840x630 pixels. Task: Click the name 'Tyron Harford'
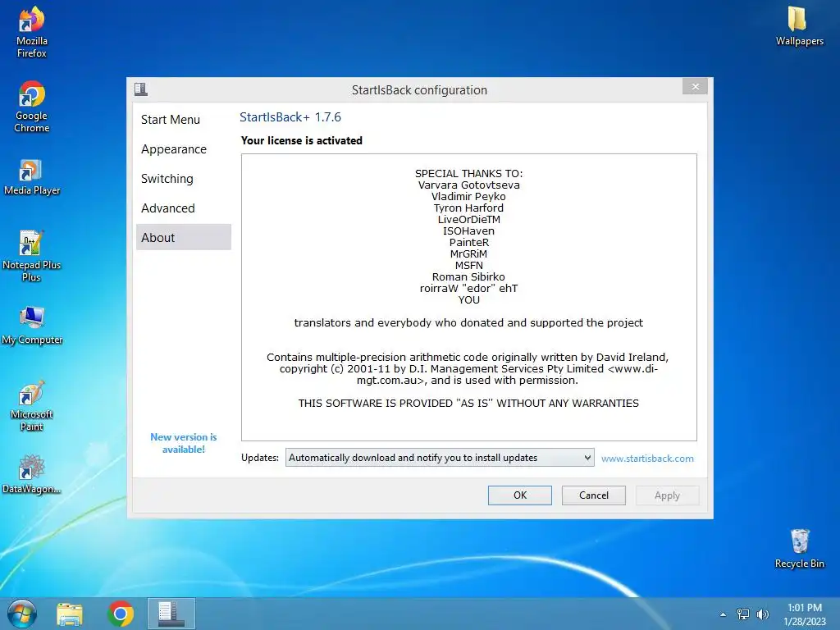pos(468,208)
